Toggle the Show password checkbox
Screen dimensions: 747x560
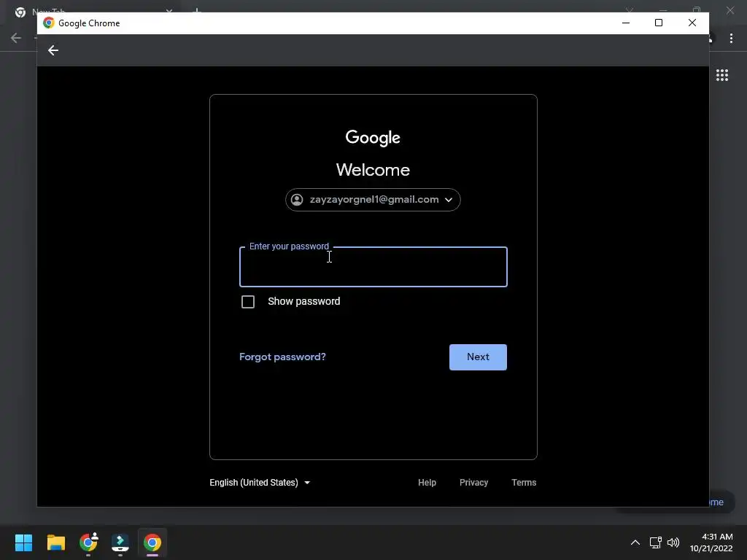[248, 302]
